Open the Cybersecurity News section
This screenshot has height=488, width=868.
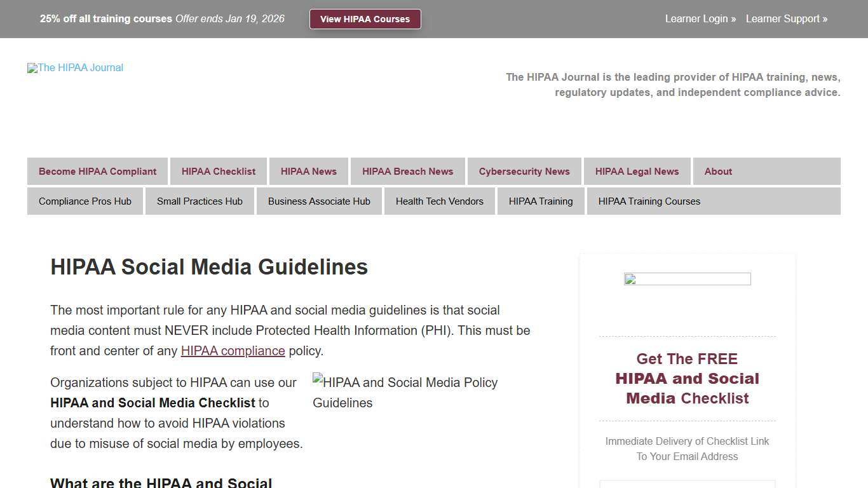click(x=524, y=171)
